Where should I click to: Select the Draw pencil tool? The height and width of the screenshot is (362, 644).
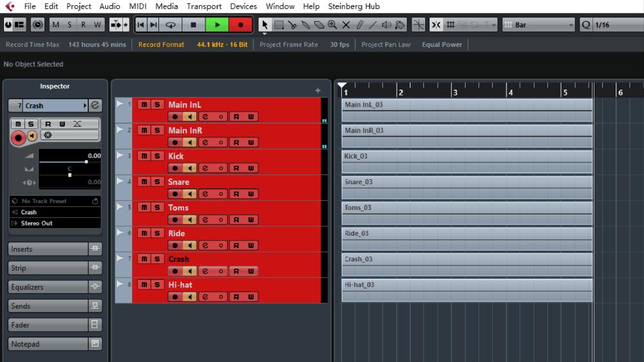tap(359, 25)
